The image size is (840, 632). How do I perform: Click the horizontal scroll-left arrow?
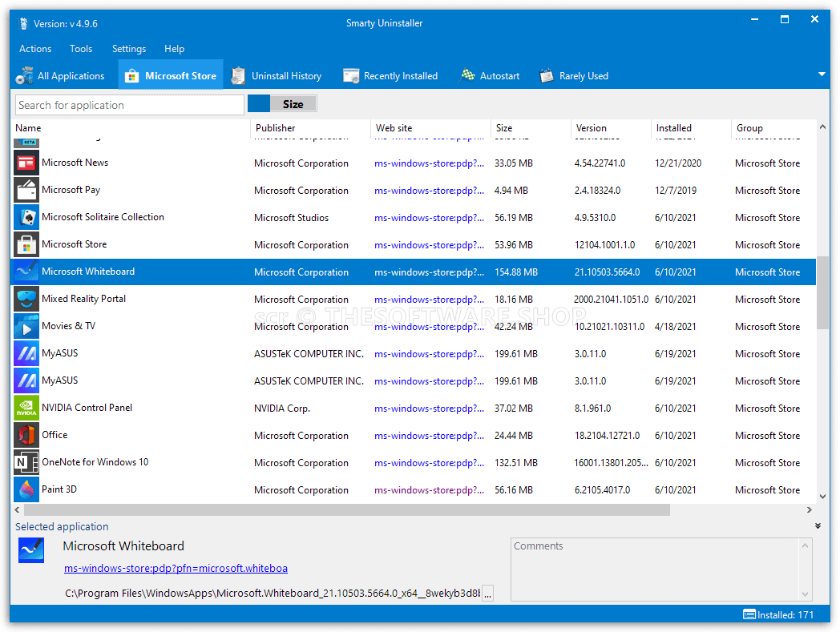(18, 510)
